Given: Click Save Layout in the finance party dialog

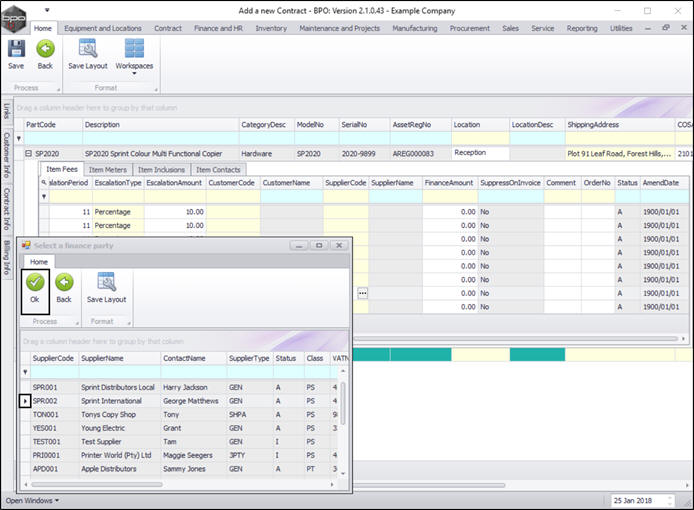Looking at the screenshot, I should (x=106, y=289).
